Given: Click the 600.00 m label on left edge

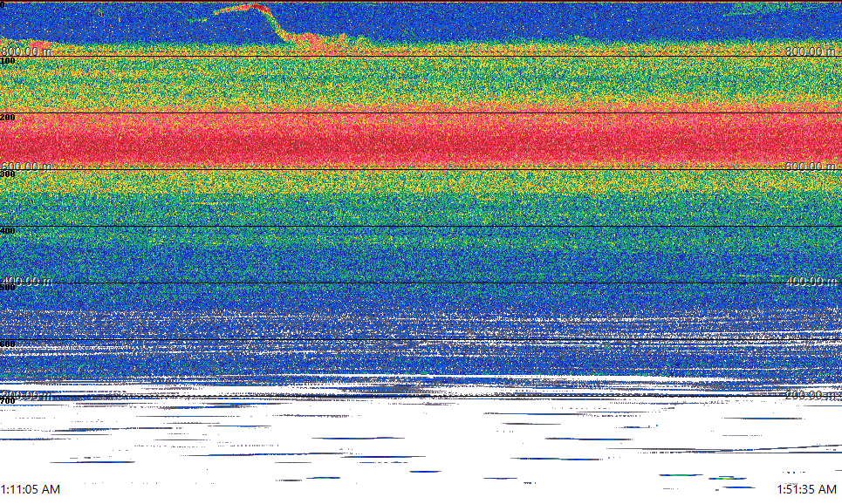Looking at the screenshot, I should click(x=26, y=167).
